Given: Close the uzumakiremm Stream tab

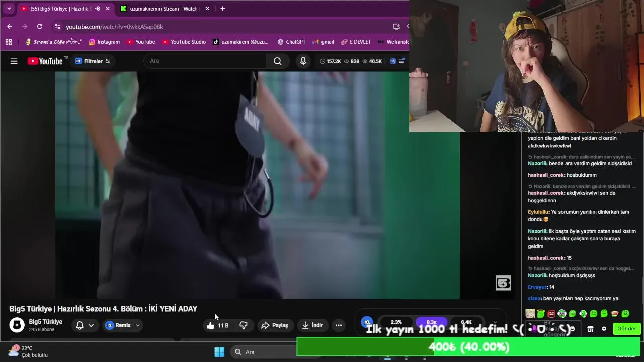Looking at the screenshot, I should pos(207,9).
